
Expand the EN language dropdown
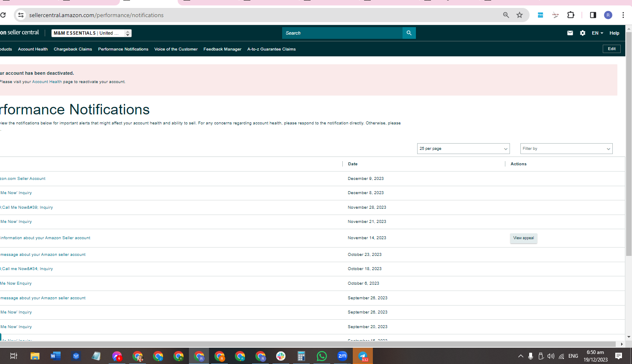pos(597,33)
